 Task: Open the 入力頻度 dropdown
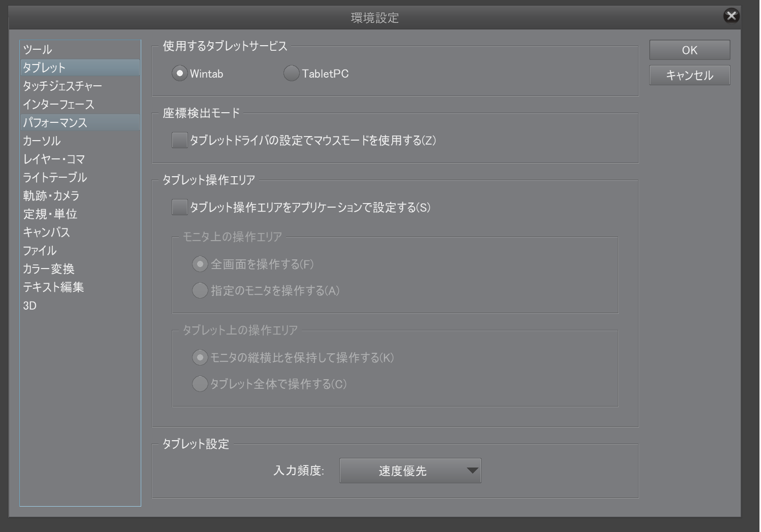tap(410, 471)
